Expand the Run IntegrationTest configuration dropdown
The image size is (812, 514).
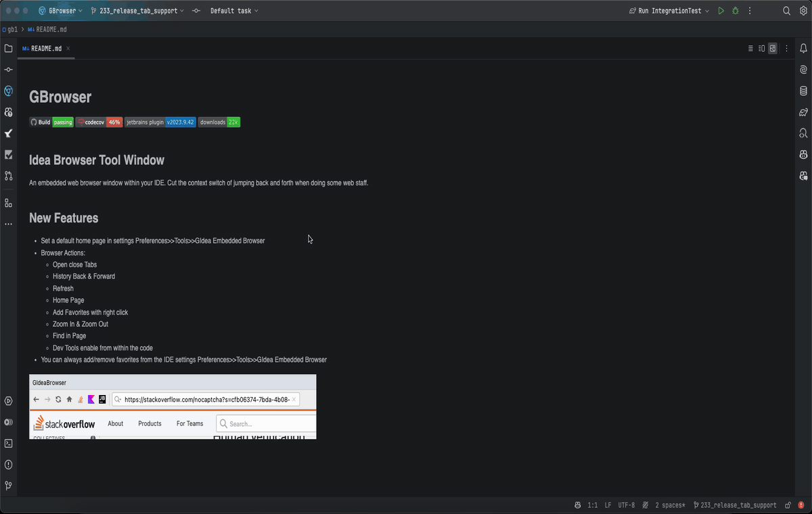(x=669, y=11)
